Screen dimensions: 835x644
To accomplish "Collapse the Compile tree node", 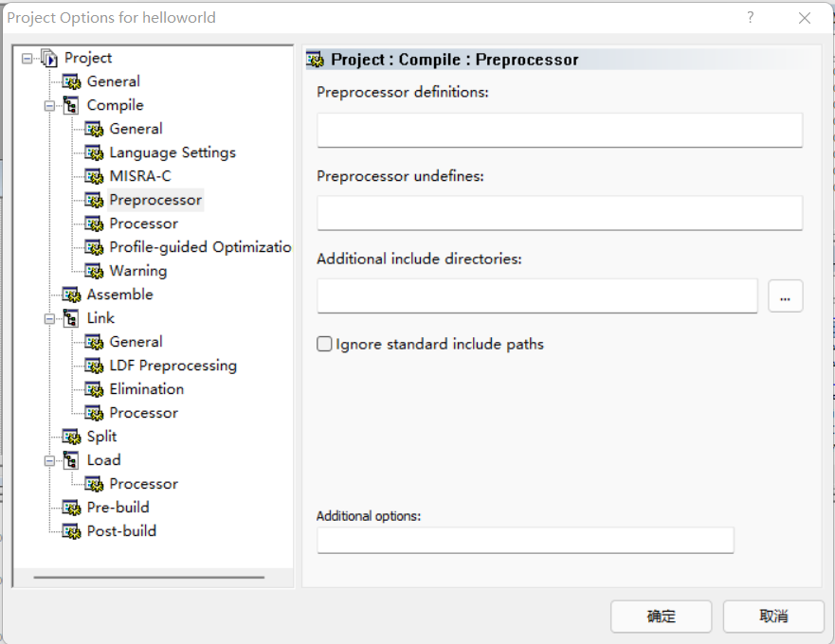I will pos(49,106).
